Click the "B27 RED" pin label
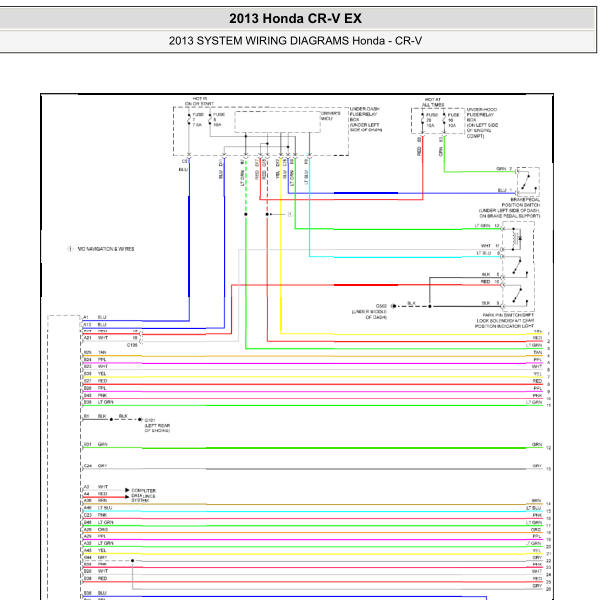 tap(95, 381)
